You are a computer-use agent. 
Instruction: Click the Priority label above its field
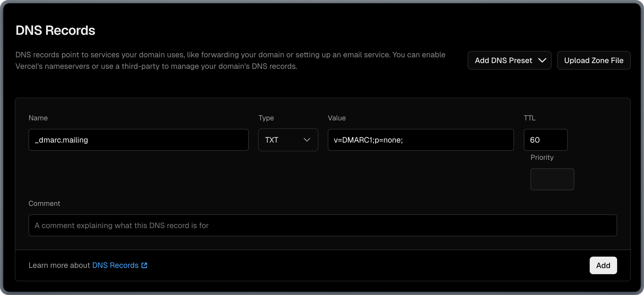pyautogui.click(x=542, y=157)
